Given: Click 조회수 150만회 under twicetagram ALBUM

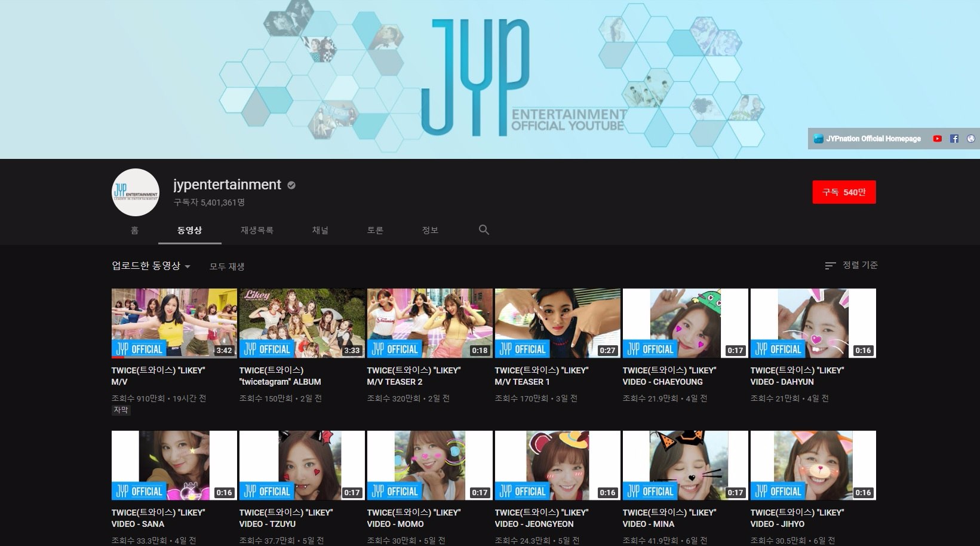Looking at the screenshot, I should [266, 398].
